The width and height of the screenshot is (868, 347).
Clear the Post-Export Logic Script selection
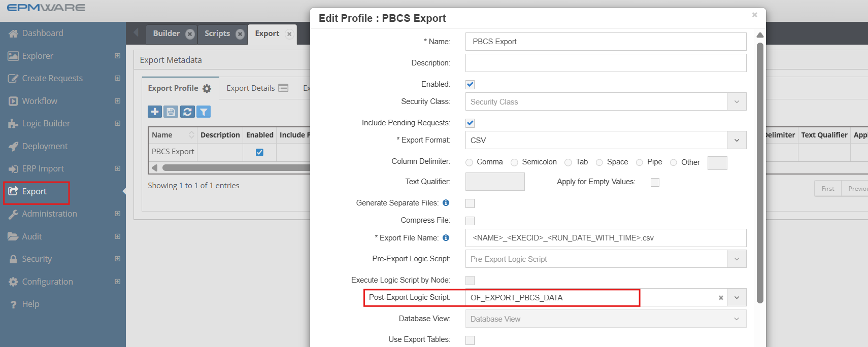pyautogui.click(x=721, y=298)
